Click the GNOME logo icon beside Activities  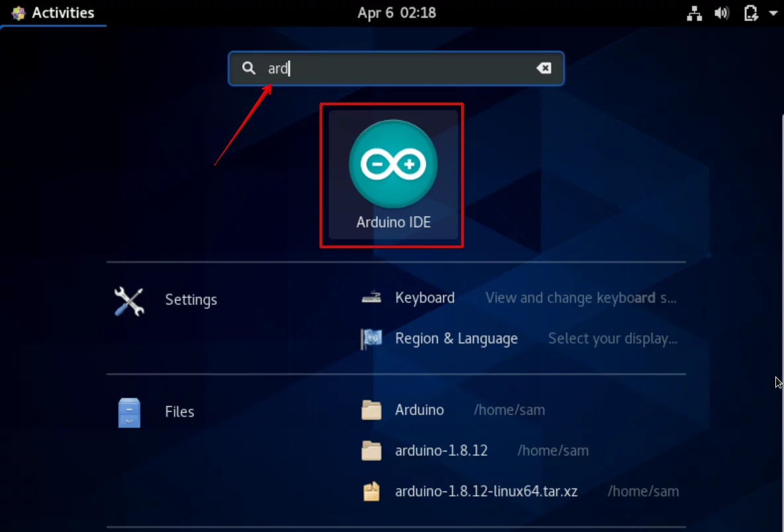click(x=19, y=13)
